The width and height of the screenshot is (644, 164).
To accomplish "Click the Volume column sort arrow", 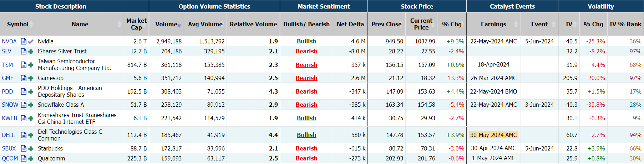I will tap(179, 26).
